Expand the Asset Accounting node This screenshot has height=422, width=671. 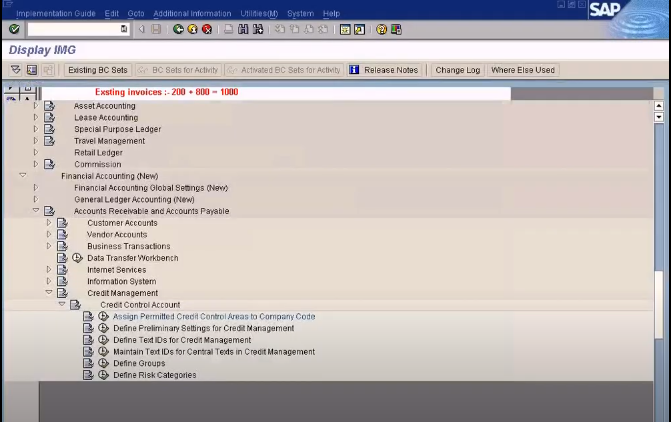pos(36,105)
